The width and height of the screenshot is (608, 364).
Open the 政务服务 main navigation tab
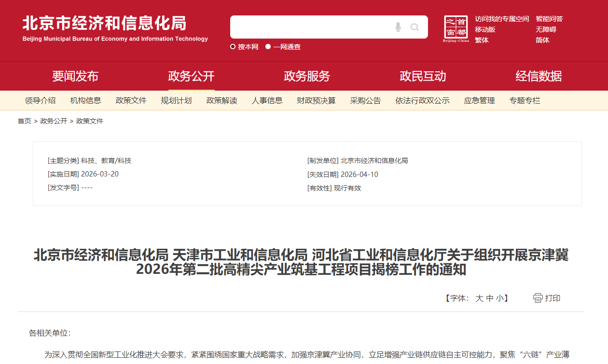307,76
